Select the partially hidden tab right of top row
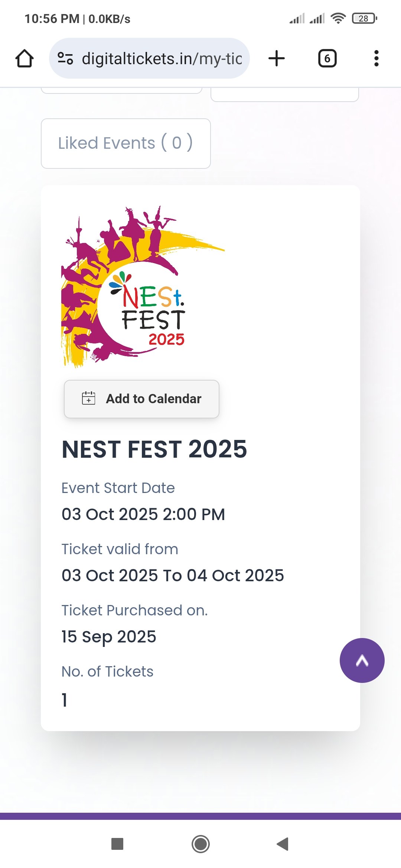401x868 pixels. pyautogui.click(x=284, y=94)
